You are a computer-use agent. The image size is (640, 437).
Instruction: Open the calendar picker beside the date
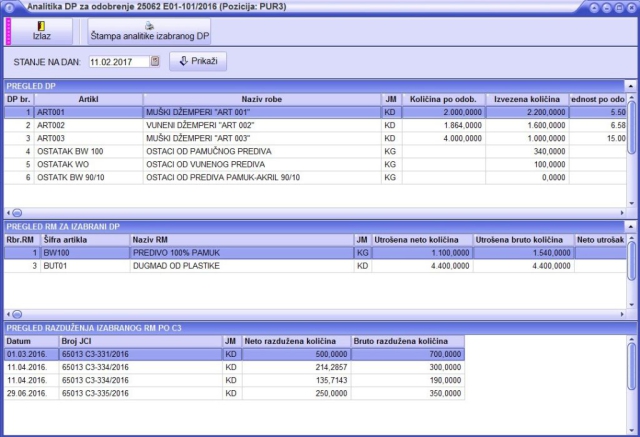coord(155,61)
